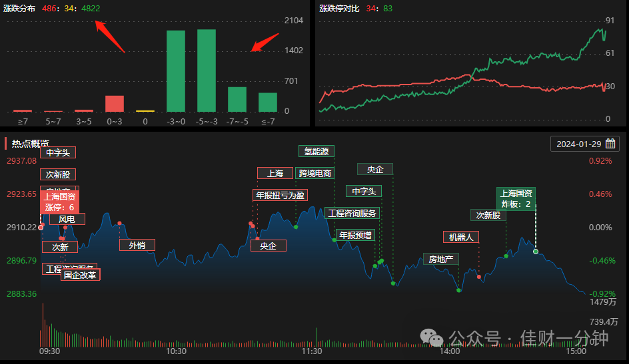Select the 0~3 red distribution bar

pyautogui.click(x=115, y=104)
